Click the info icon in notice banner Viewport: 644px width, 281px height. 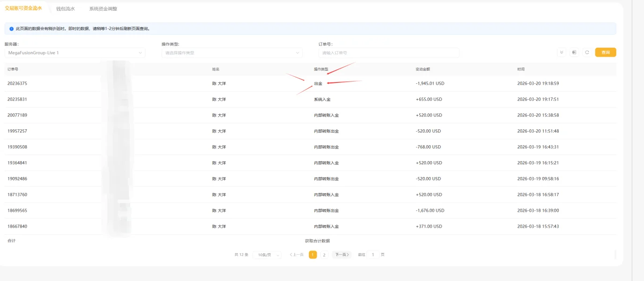coord(12,29)
